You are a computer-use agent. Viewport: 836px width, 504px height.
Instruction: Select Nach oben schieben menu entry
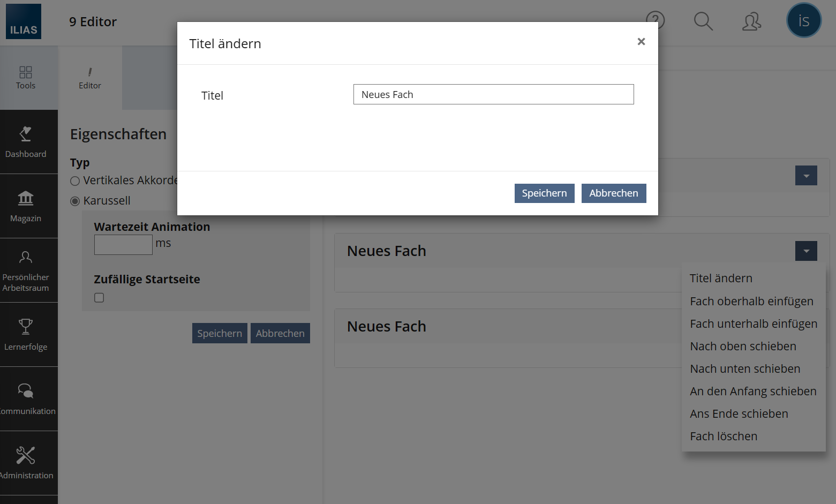point(743,347)
